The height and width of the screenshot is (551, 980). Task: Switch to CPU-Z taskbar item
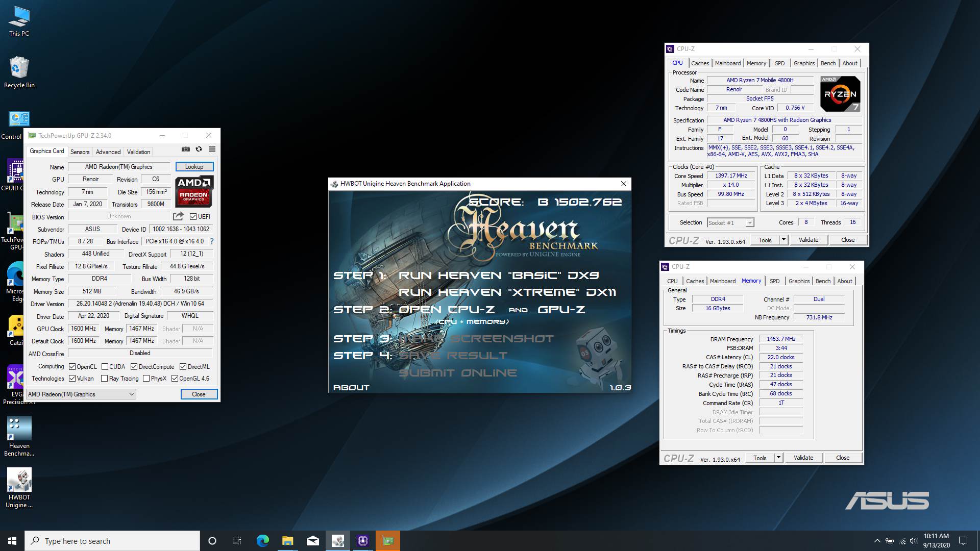(363, 541)
